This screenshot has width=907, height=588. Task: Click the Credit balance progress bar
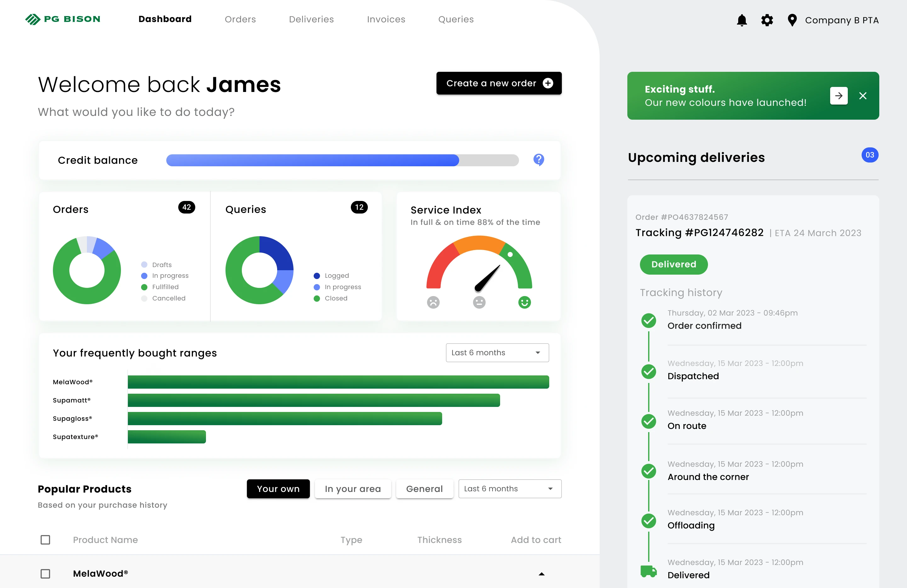click(x=342, y=160)
